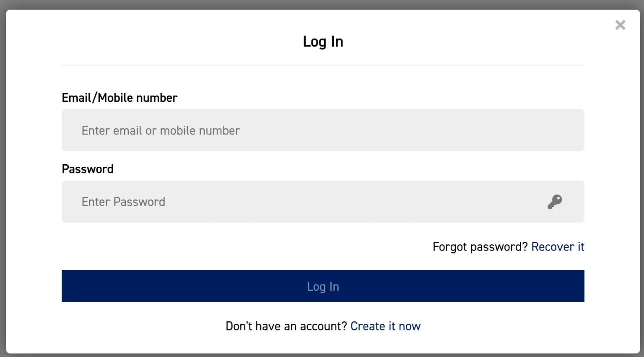Screen dimensions: 644x357
Task: Open the Create it now link
Action: pyautogui.click(x=385, y=326)
